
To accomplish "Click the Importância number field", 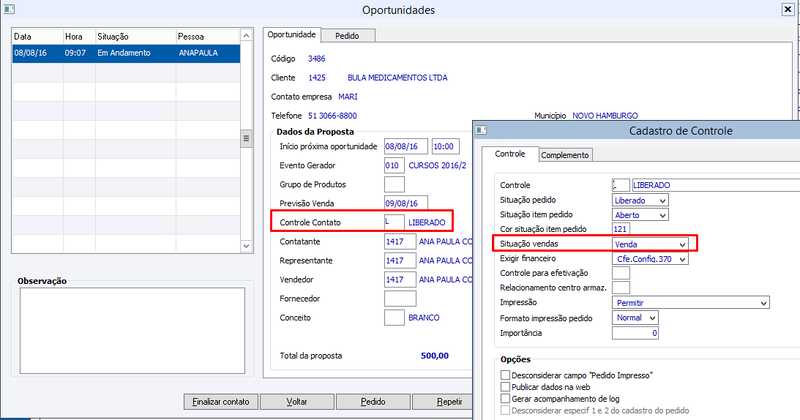I will (635, 333).
